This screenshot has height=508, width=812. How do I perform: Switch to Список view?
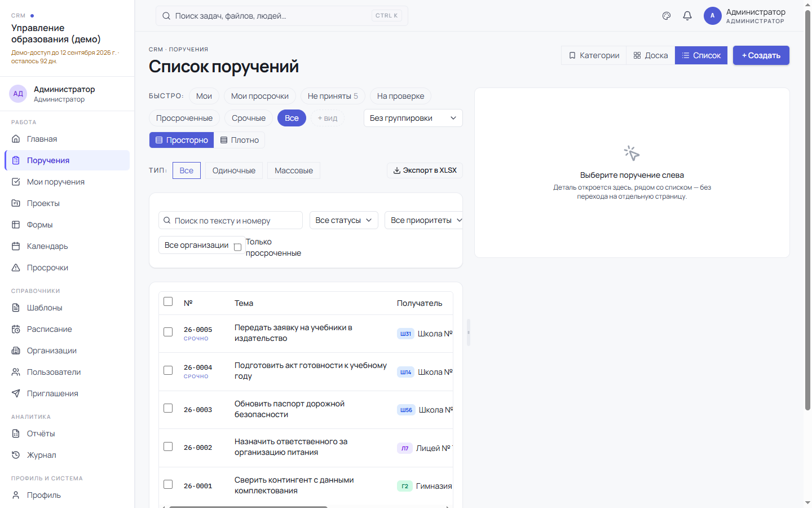point(701,55)
